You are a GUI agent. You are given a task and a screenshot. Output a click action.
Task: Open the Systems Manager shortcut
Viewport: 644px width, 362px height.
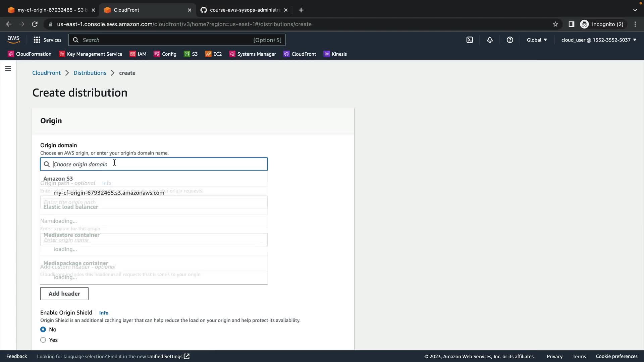click(253, 54)
